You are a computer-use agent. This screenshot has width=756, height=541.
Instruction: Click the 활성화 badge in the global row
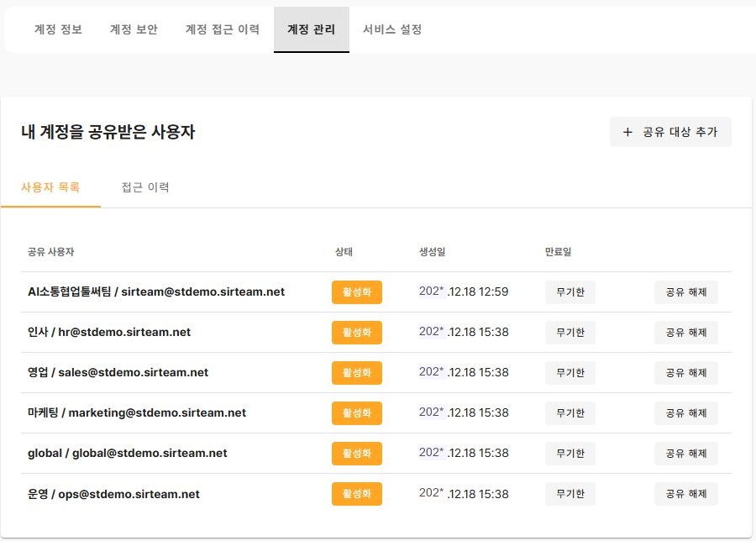(x=357, y=454)
